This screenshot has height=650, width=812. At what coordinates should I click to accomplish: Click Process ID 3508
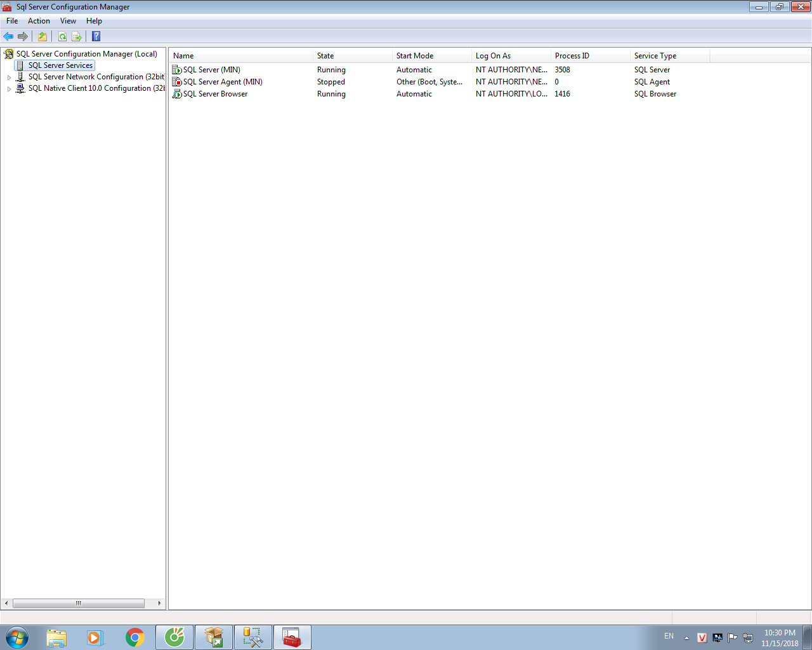click(x=562, y=70)
